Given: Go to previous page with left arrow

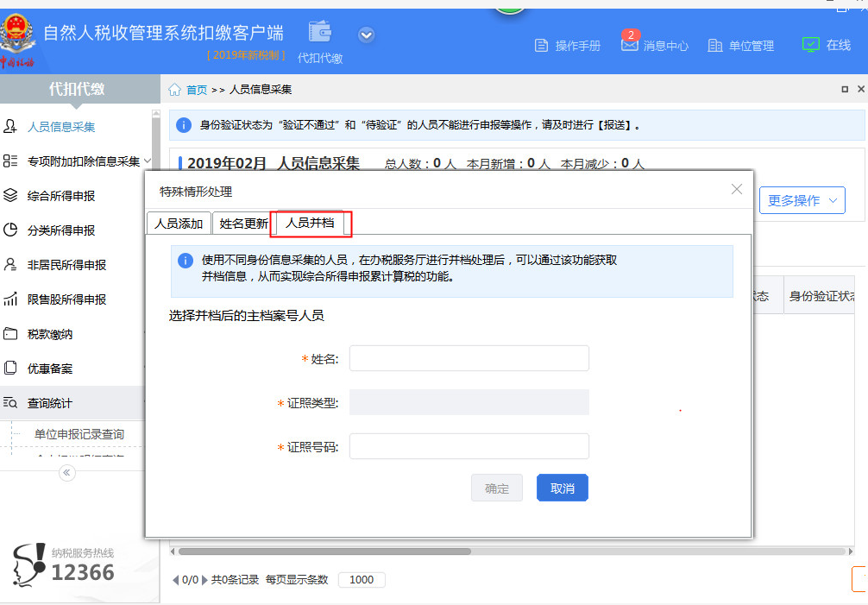Looking at the screenshot, I should coord(175,580).
